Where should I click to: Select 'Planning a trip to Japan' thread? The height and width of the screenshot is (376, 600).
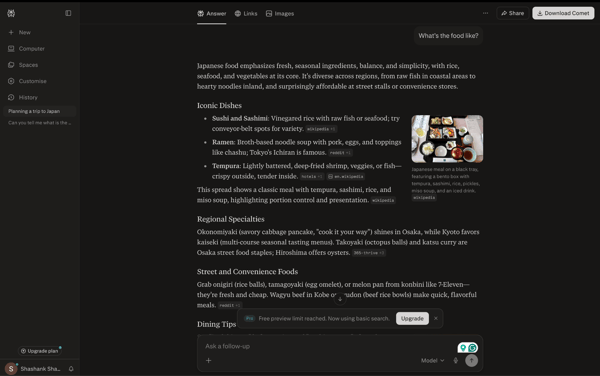pyautogui.click(x=39, y=111)
